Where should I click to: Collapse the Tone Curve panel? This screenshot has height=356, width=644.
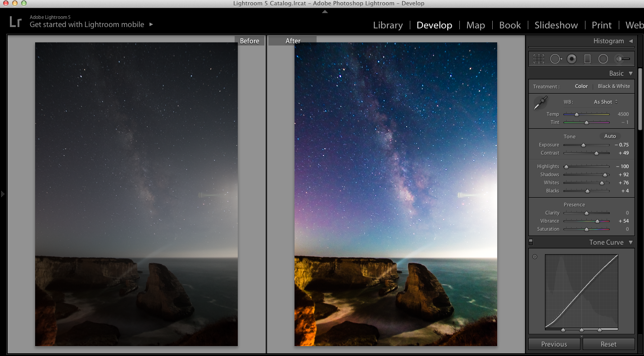[x=630, y=242]
